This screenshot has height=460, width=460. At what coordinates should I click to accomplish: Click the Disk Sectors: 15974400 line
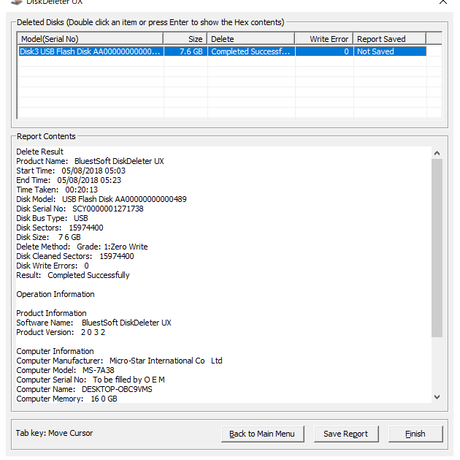60,228
